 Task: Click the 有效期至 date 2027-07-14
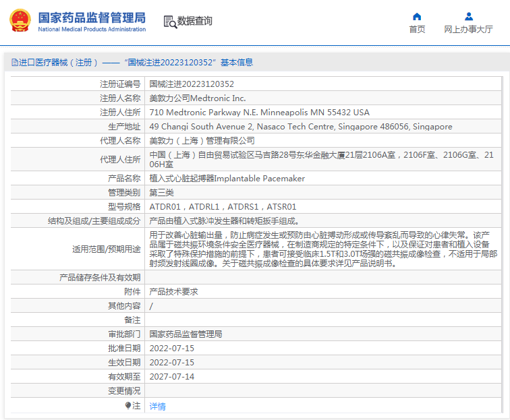point(171,377)
